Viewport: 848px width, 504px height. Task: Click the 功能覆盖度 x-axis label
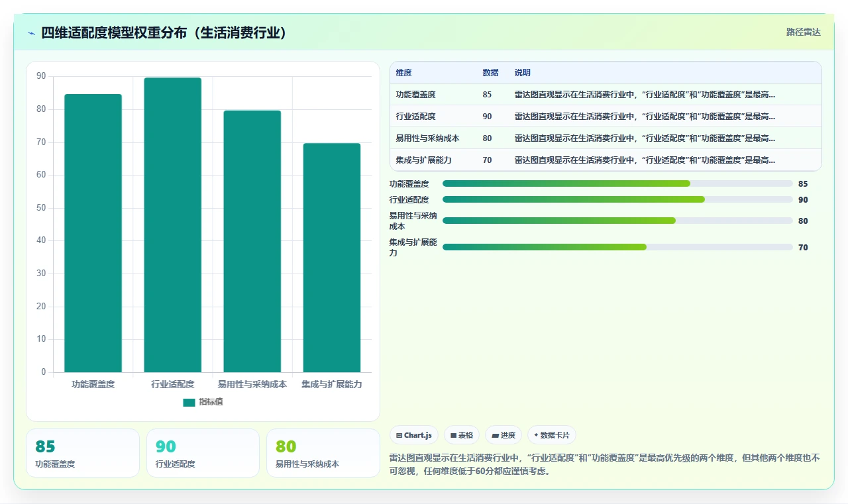[x=93, y=384]
